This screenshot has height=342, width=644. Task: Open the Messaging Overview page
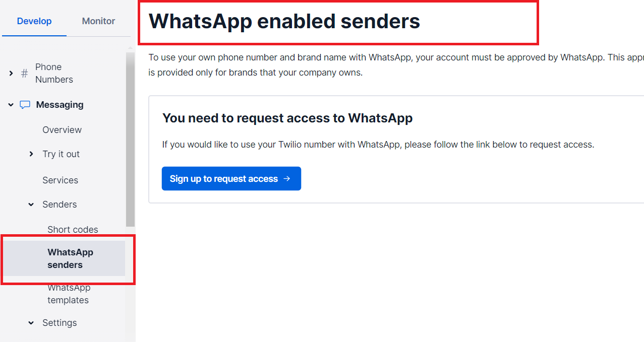62,130
